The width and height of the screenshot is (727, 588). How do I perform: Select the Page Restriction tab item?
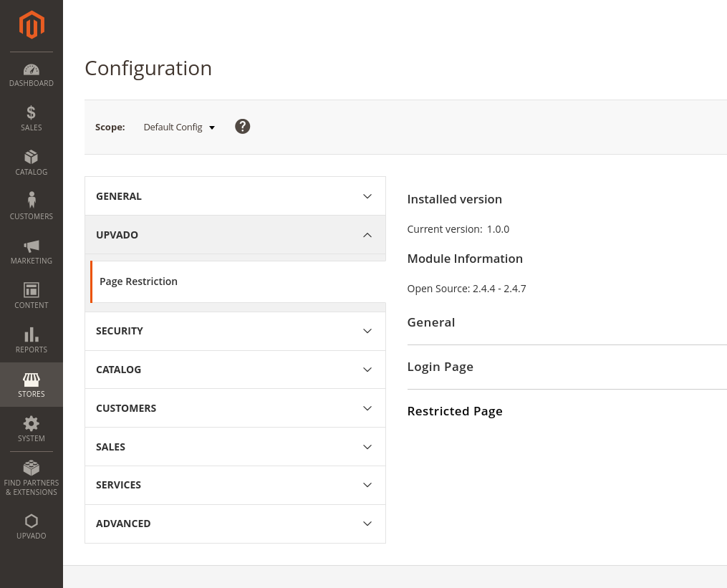(139, 281)
